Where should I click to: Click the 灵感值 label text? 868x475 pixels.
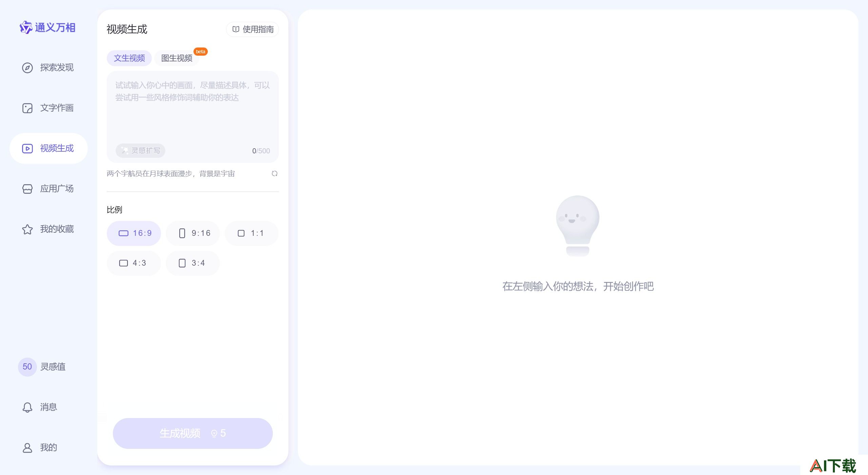pyautogui.click(x=53, y=367)
